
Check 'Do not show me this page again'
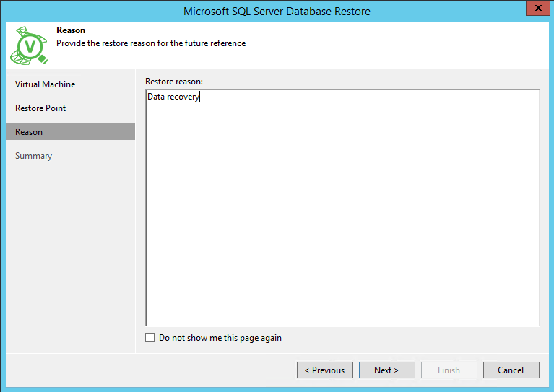(150, 338)
